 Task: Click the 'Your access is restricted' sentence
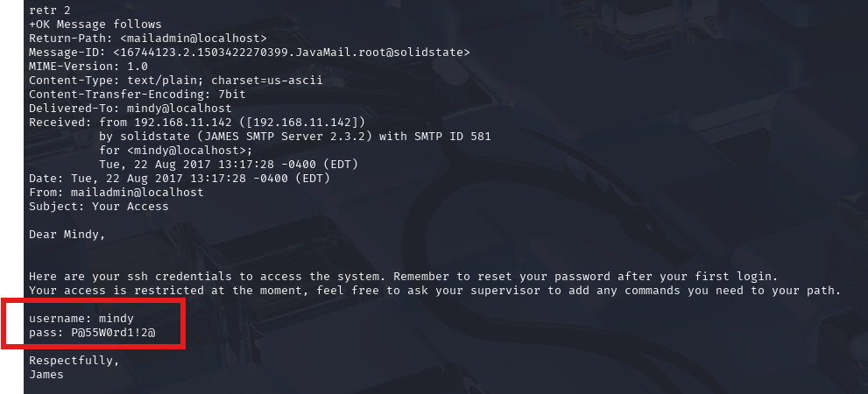(435, 291)
